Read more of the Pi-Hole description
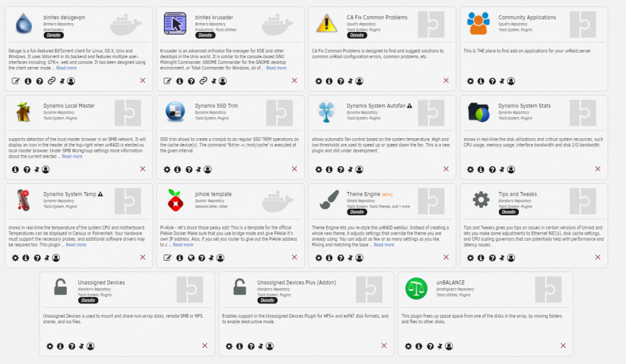 pos(183,245)
